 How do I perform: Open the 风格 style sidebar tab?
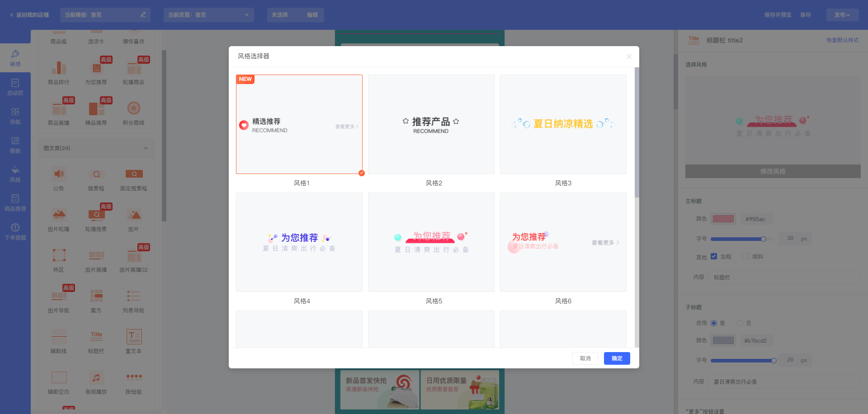tap(15, 174)
